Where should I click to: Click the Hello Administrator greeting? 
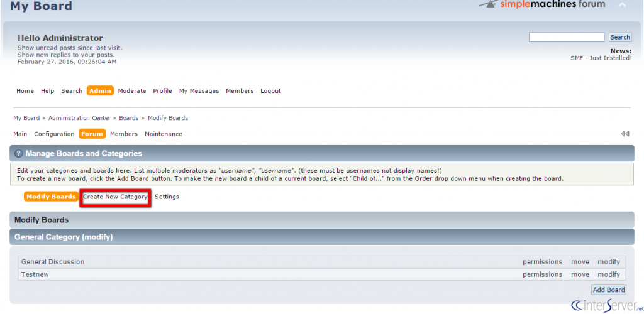tap(60, 38)
